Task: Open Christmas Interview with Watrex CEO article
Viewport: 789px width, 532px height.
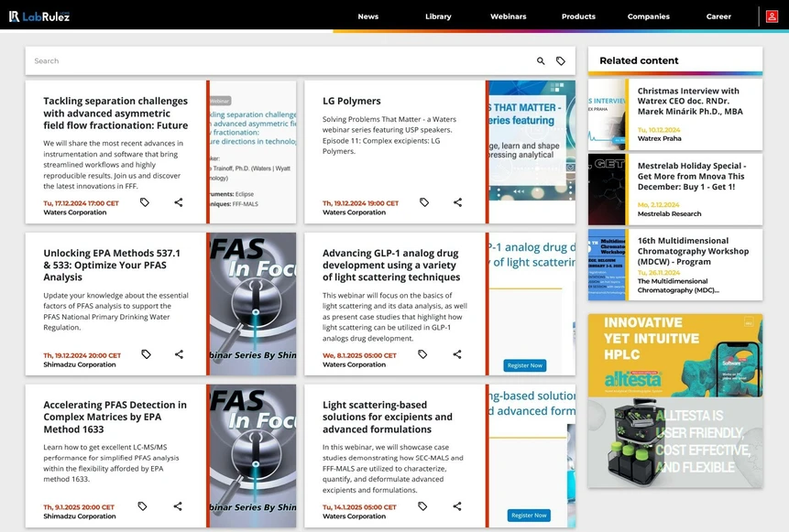Action: tap(690, 101)
